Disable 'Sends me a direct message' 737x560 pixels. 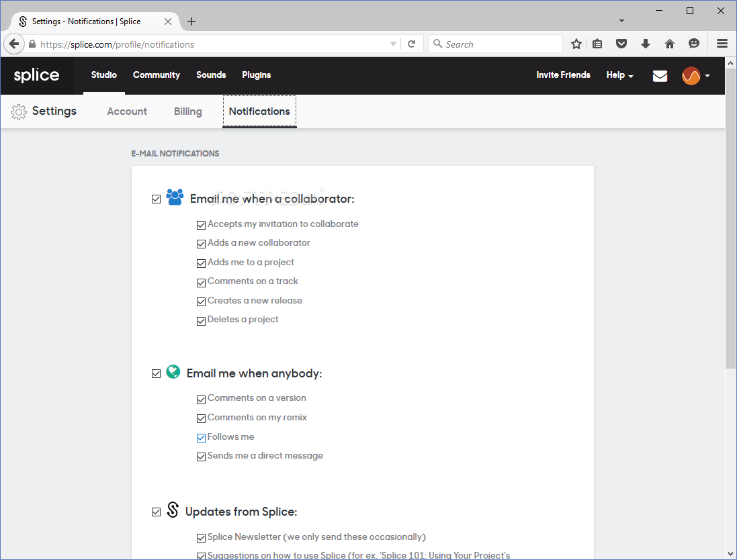click(201, 457)
